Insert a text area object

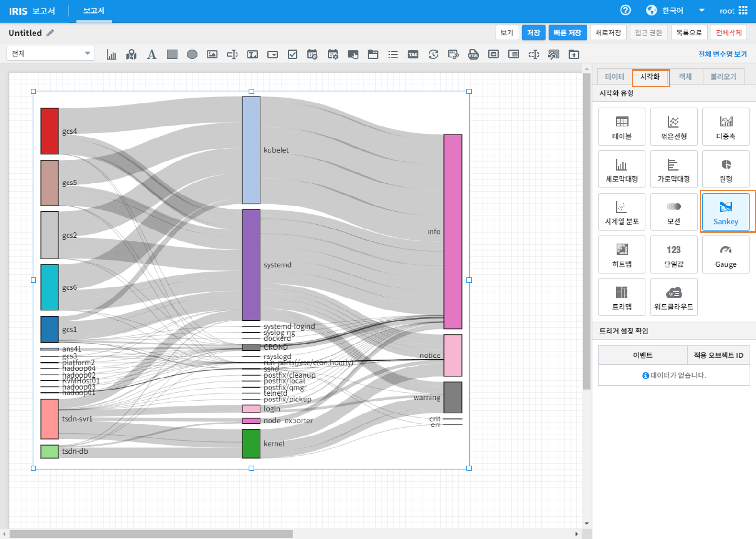point(252,55)
